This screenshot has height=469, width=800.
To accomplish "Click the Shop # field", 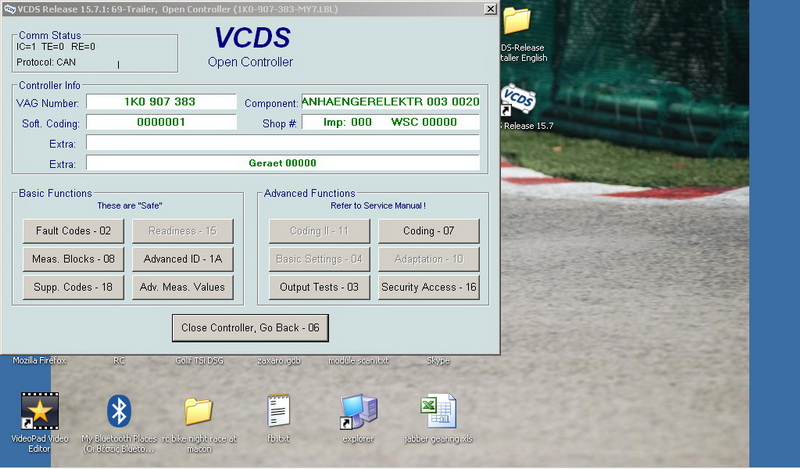I will coord(391,122).
